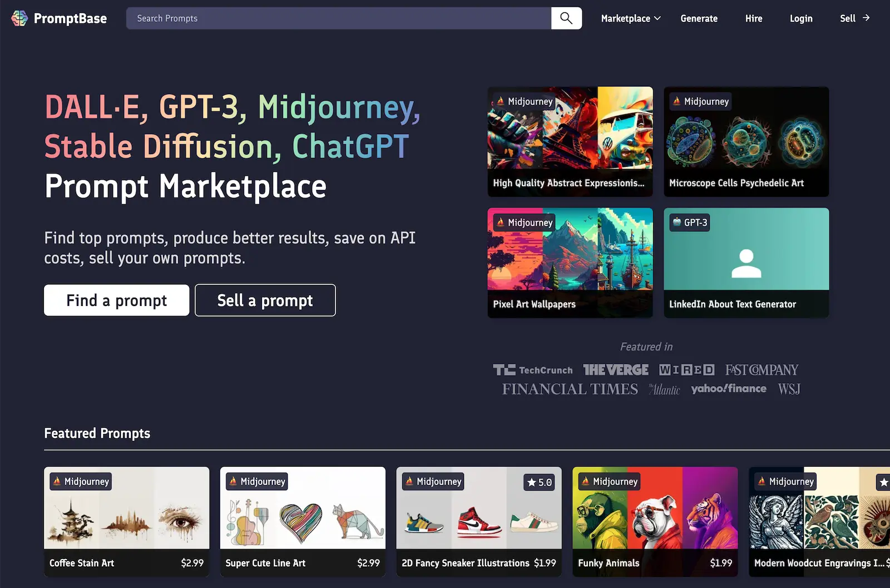The width and height of the screenshot is (890, 588).
Task: Click the WIRED logo
Action: (686, 370)
